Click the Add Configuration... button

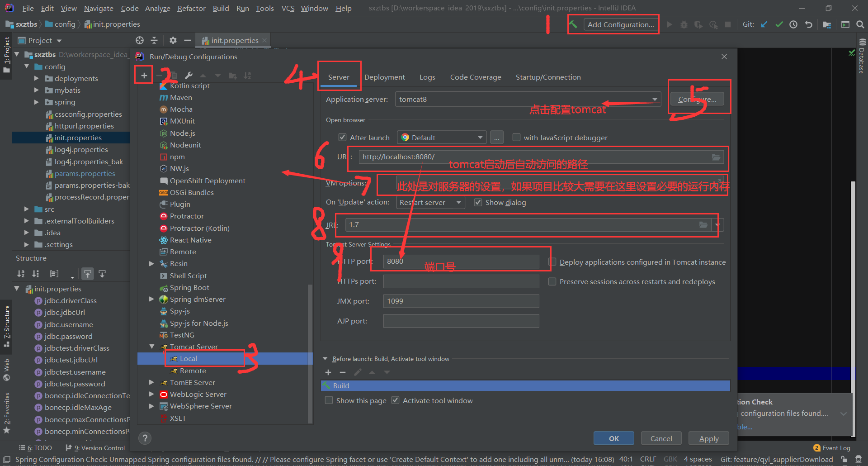(621, 24)
